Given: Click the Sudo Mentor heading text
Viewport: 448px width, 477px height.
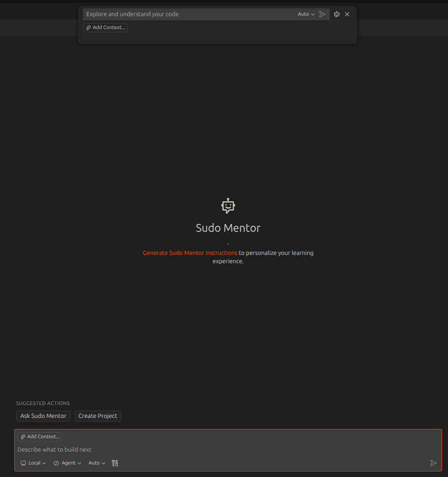Looking at the screenshot, I should click(228, 228).
